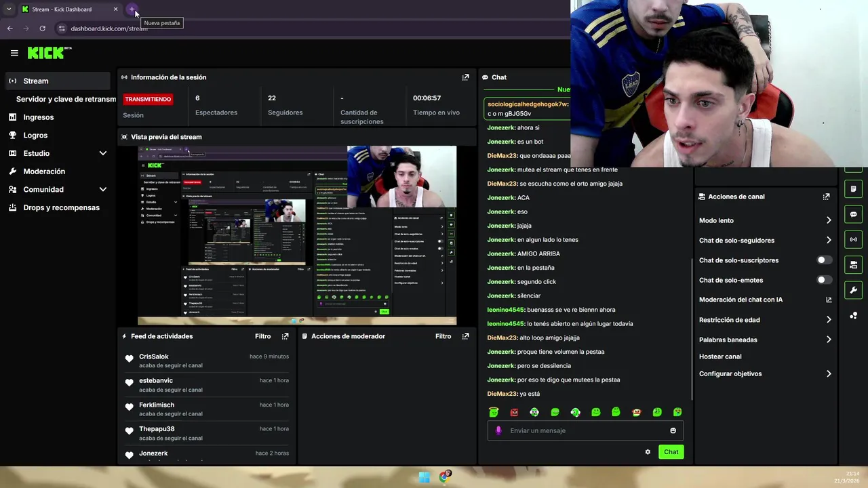Viewport: 868px width, 488px height.
Task: Click the green Chat send button
Action: (x=671, y=452)
